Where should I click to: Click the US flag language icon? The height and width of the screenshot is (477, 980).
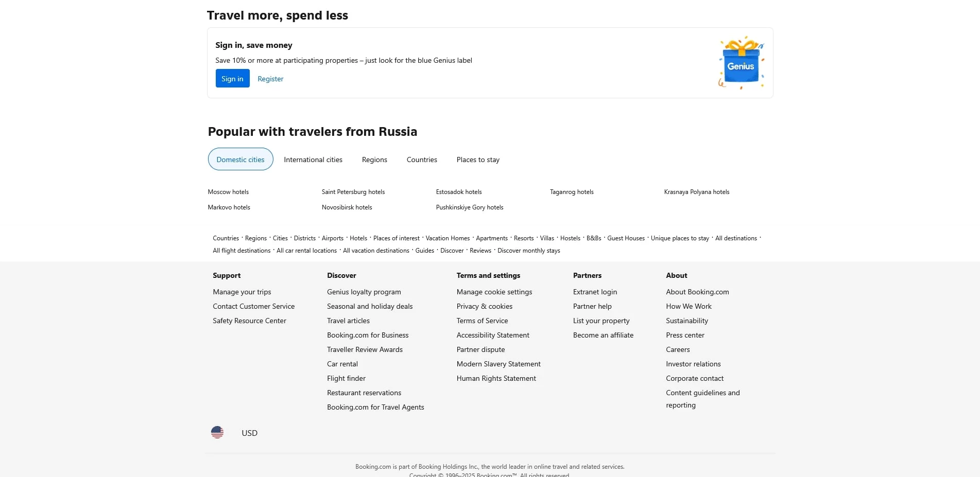tap(217, 432)
